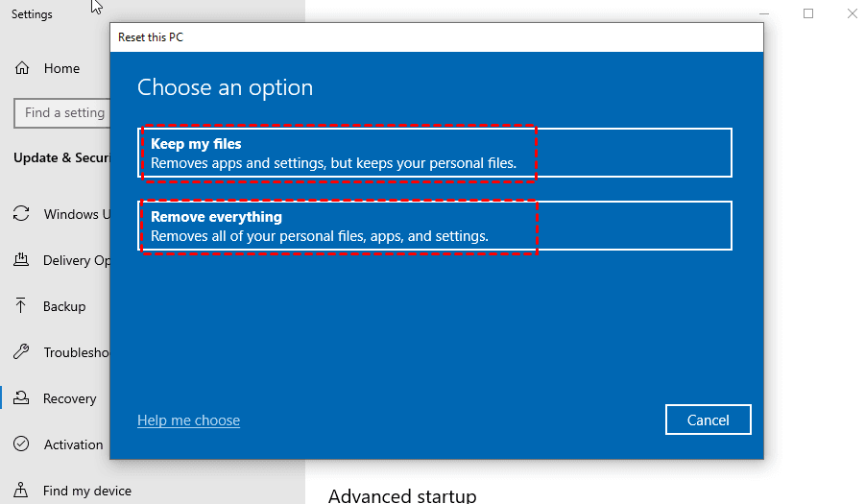The image size is (865, 504).
Task: Click the Choose an option heading
Action: (x=226, y=87)
